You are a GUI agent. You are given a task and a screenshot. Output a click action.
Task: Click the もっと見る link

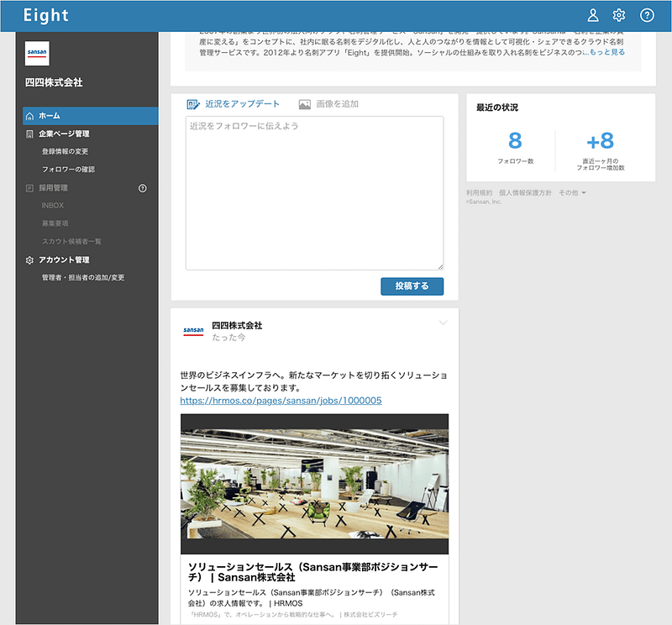click(606, 52)
